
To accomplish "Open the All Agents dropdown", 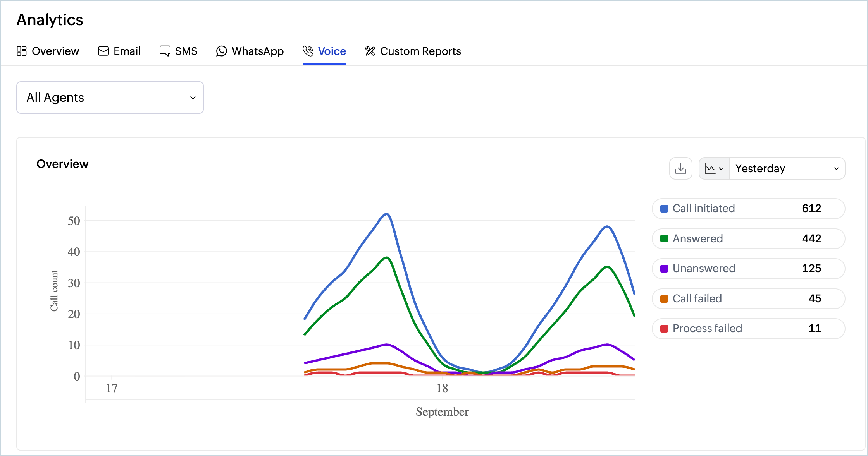I will click(x=110, y=98).
